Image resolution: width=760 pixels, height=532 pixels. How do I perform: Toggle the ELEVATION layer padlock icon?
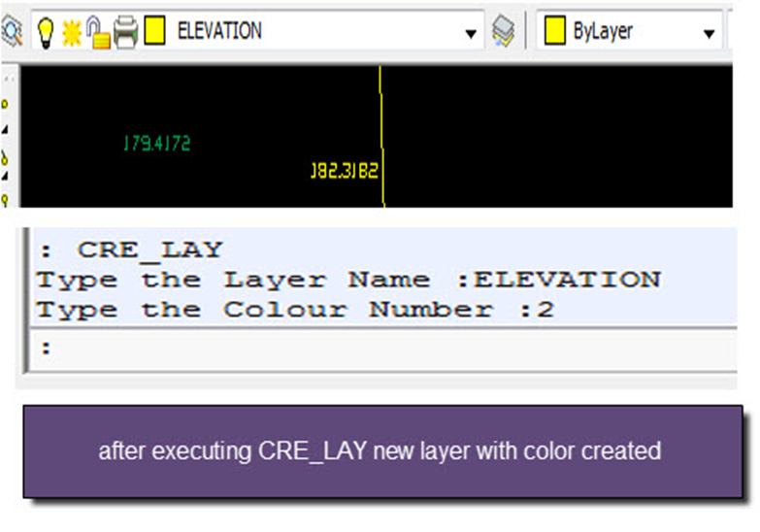(x=98, y=32)
